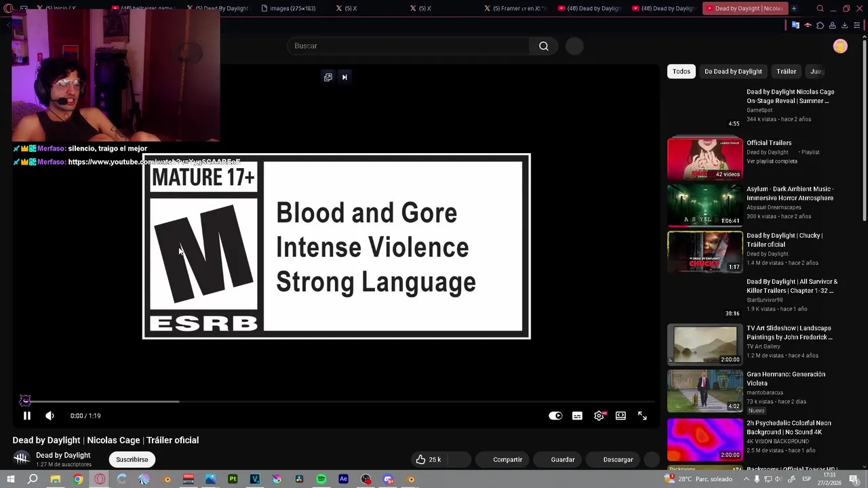Click the search magnifier button
Screen dimensions: 868x488
click(x=544, y=46)
